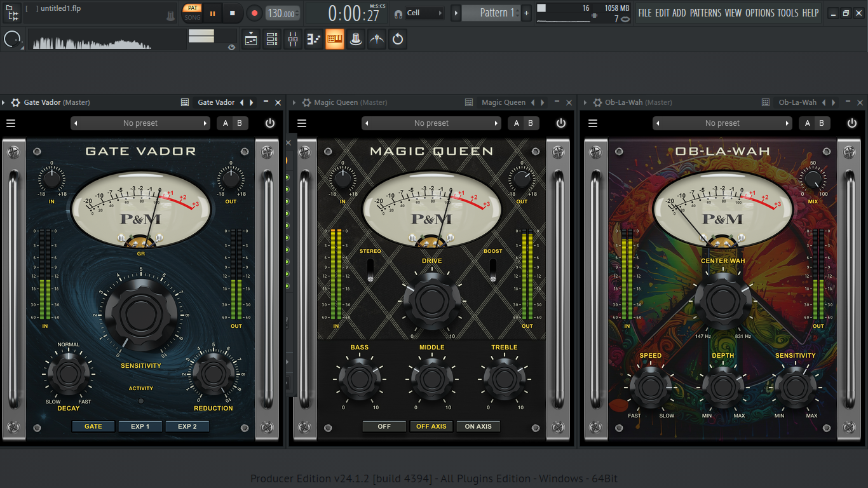
Task: Click the gear icon in Gate Vador title bar
Action: pyautogui.click(x=16, y=102)
